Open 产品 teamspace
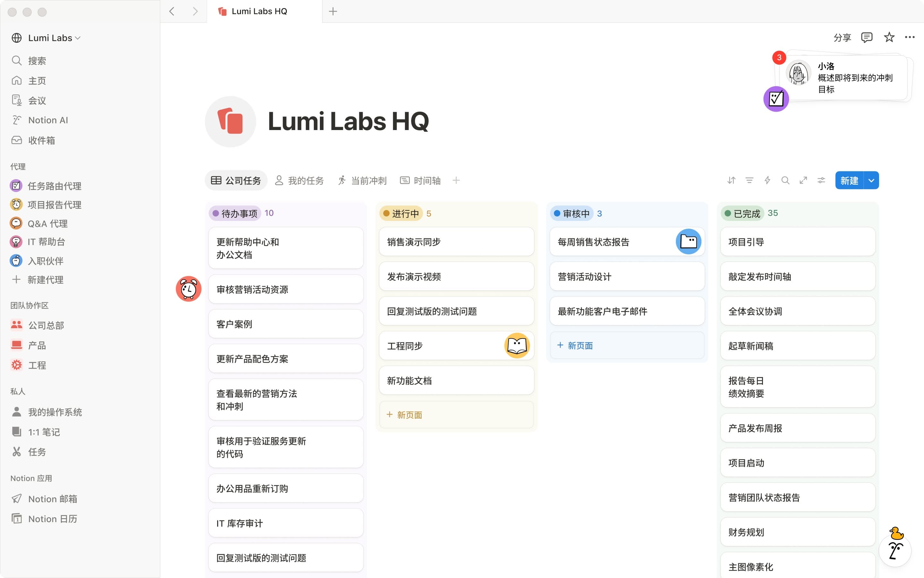This screenshot has width=924, height=578. (37, 345)
